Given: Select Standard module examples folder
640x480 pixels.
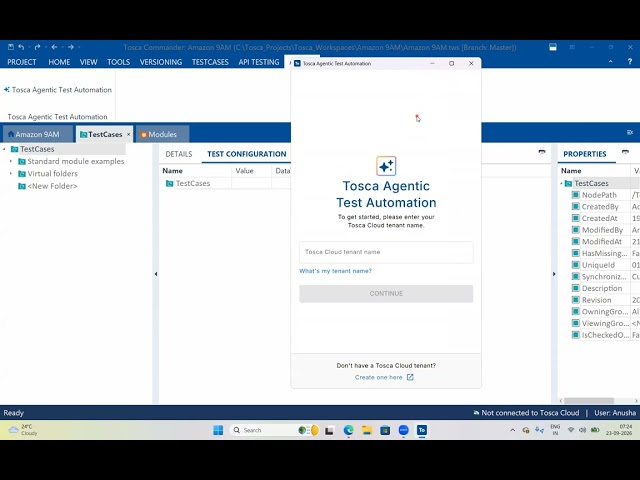Looking at the screenshot, I should pos(76,161).
